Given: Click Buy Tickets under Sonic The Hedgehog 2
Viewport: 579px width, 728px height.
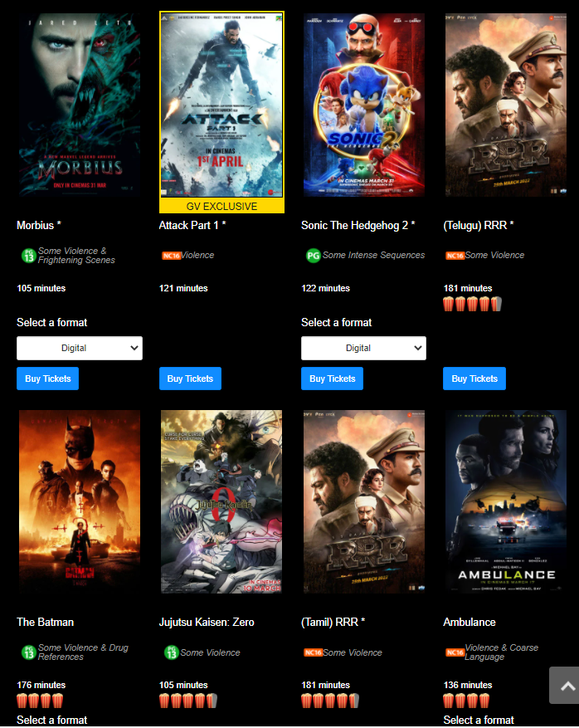Looking at the screenshot, I should 332,379.
